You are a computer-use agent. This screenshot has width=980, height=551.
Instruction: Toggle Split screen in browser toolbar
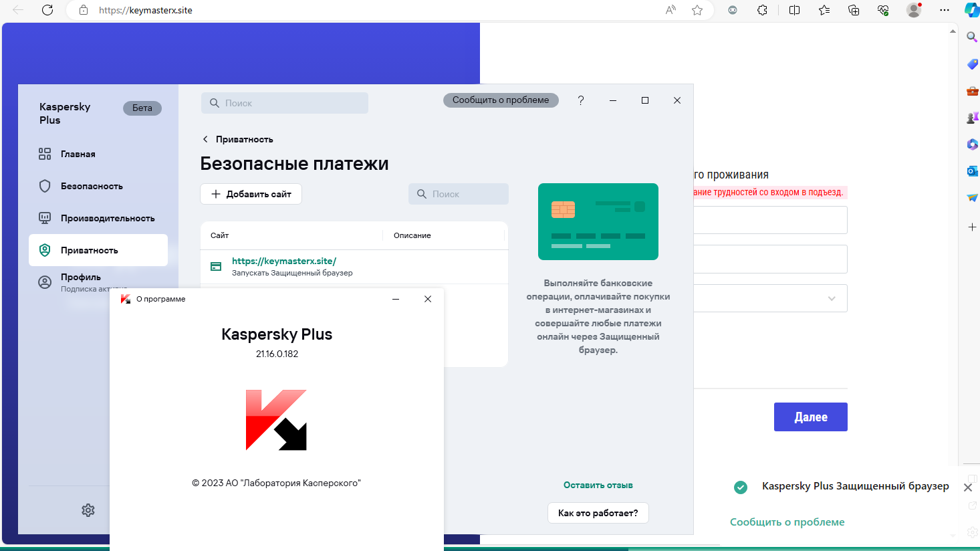pos(794,10)
